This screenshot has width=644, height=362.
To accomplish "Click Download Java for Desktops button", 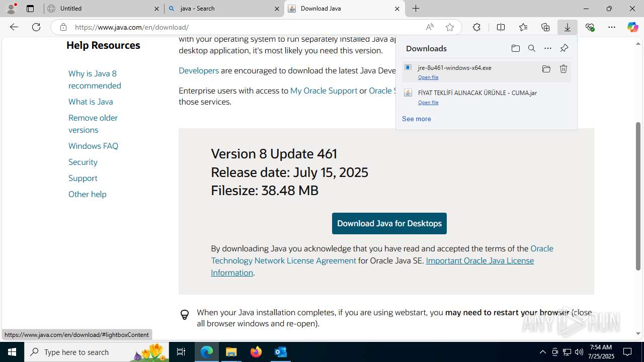I will tap(389, 223).
